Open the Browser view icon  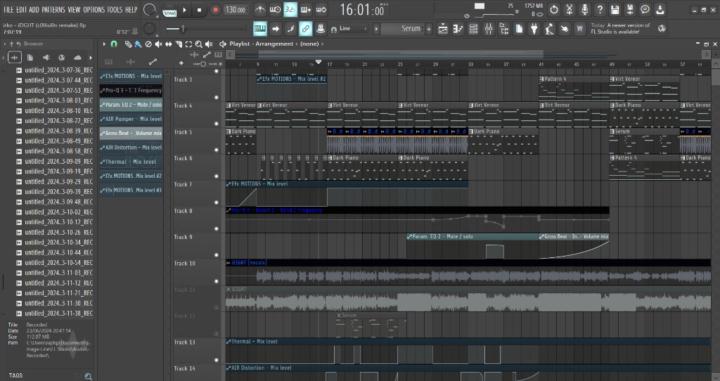point(504,29)
